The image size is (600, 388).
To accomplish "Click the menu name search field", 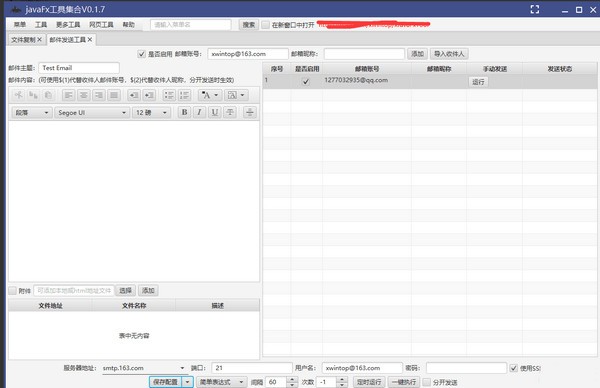I will point(191,25).
